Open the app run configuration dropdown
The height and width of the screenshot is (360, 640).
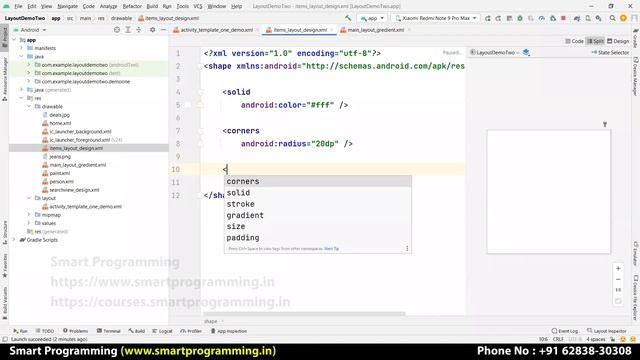371,18
